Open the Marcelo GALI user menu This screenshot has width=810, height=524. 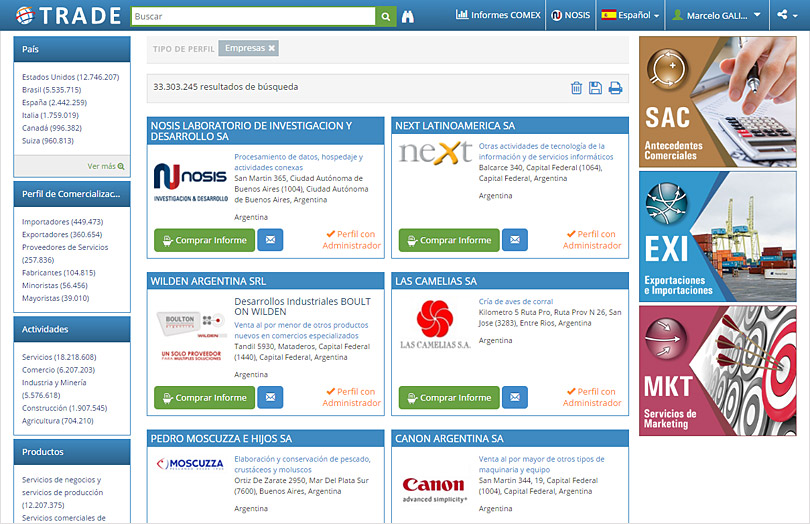718,15
